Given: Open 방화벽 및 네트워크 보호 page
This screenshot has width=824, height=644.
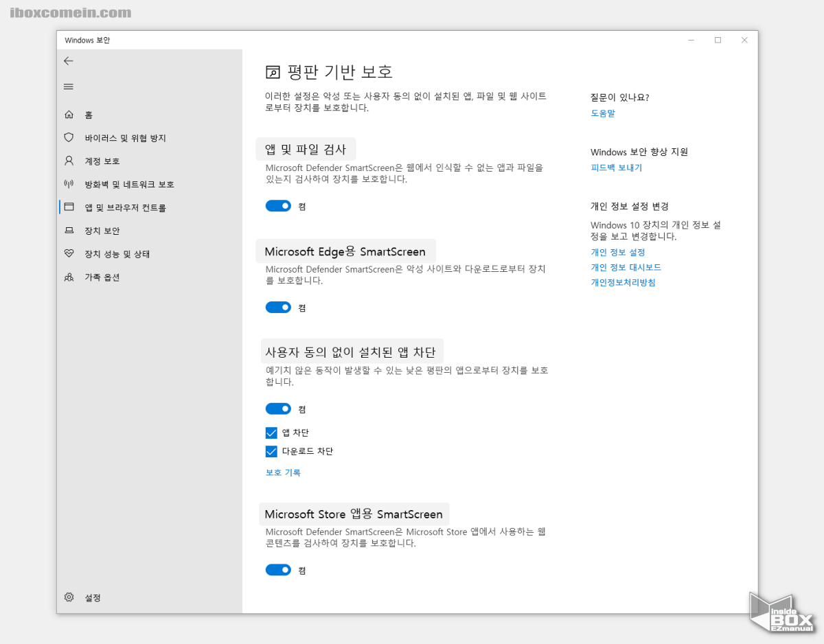Looking at the screenshot, I should click(130, 185).
